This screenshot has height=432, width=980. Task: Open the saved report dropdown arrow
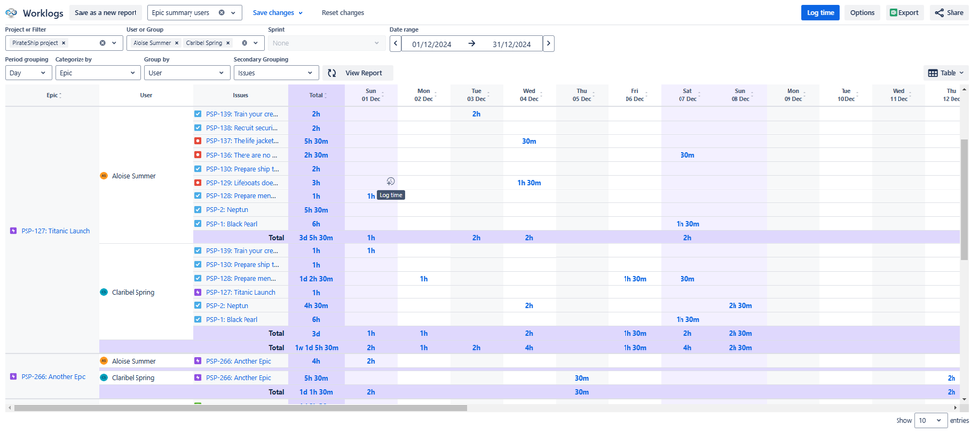coord(233,13)
